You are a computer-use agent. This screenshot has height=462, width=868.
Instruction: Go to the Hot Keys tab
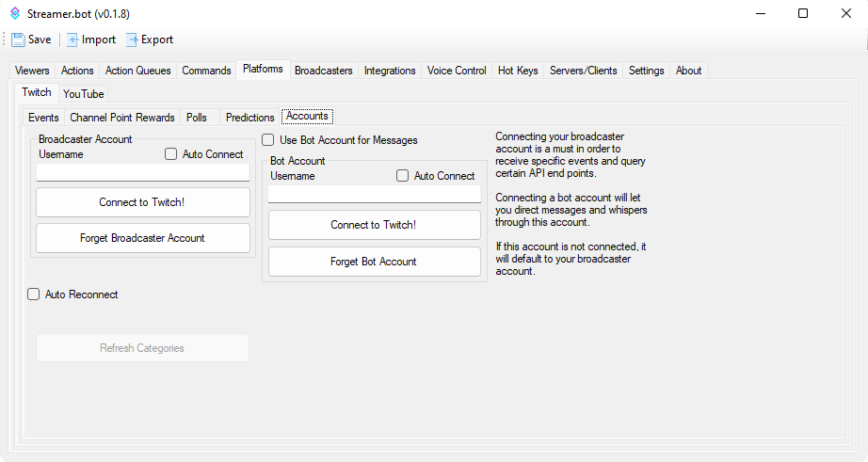tap(518, 71)
